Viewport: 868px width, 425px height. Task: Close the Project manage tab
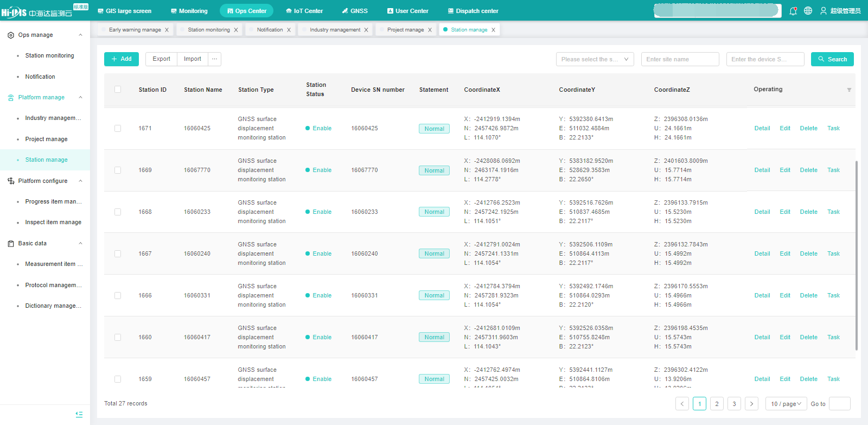tap(430, 30)
